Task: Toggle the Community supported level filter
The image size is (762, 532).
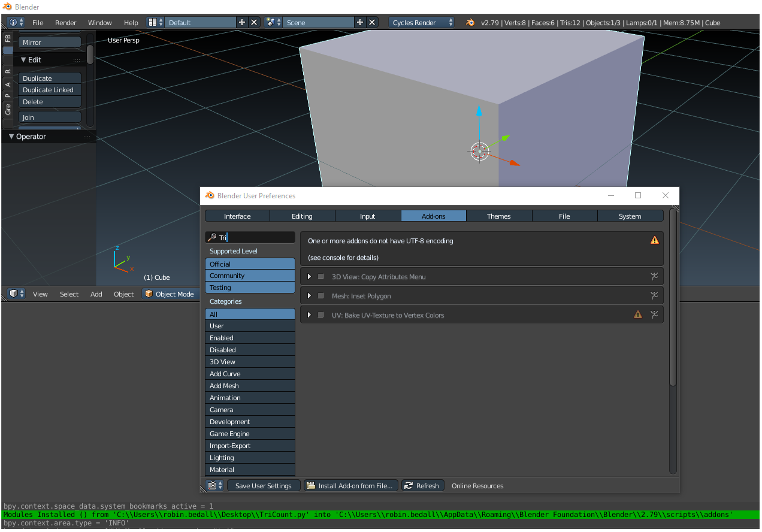Action: (250, 276)
